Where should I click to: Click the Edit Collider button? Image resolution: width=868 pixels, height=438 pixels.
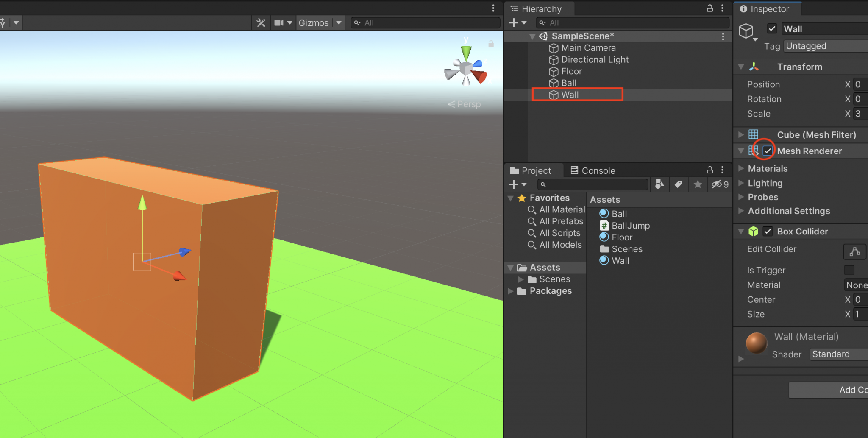(x=854, y=251)
